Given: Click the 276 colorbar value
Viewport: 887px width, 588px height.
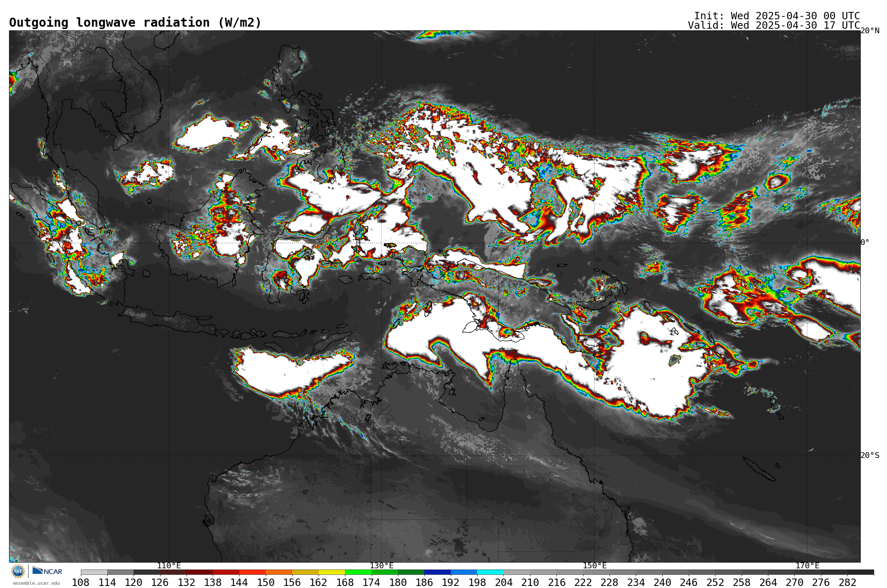Looking at the screenshot, I should pos(821,583).
